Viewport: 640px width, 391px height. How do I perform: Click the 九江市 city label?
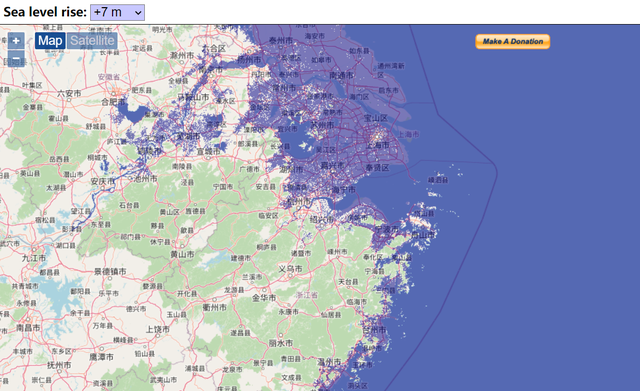pyautogui.click(x=34, y=258)
